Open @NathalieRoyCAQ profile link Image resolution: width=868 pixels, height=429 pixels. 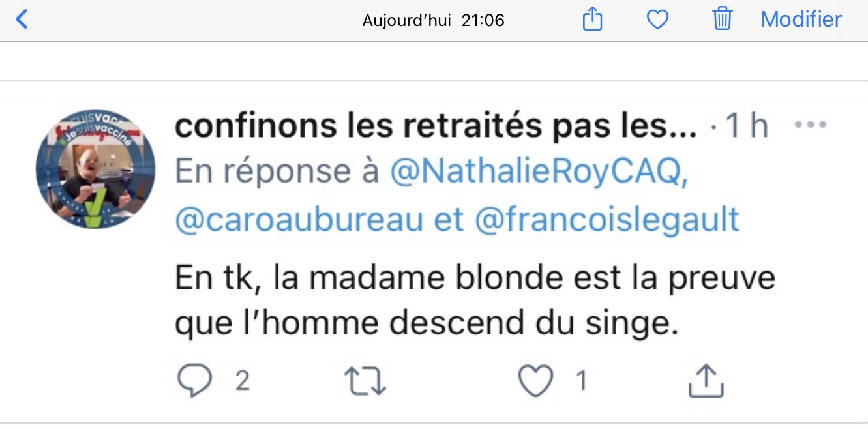(539, 171)
